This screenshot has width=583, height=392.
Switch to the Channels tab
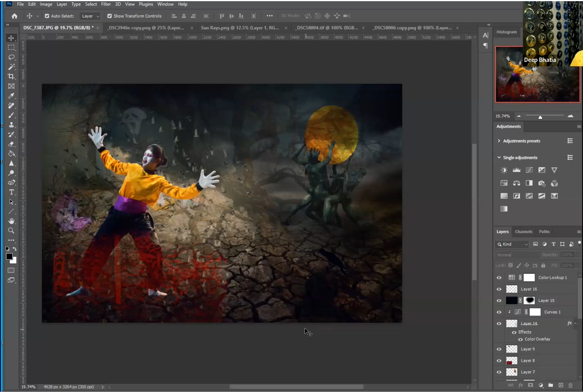tap(523, 232)
